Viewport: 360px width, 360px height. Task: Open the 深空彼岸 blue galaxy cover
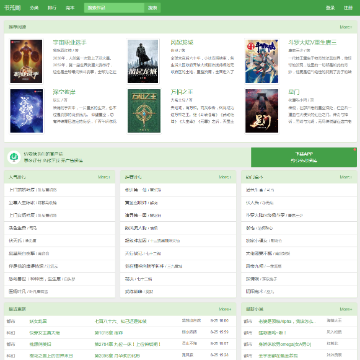coord(26,111)
